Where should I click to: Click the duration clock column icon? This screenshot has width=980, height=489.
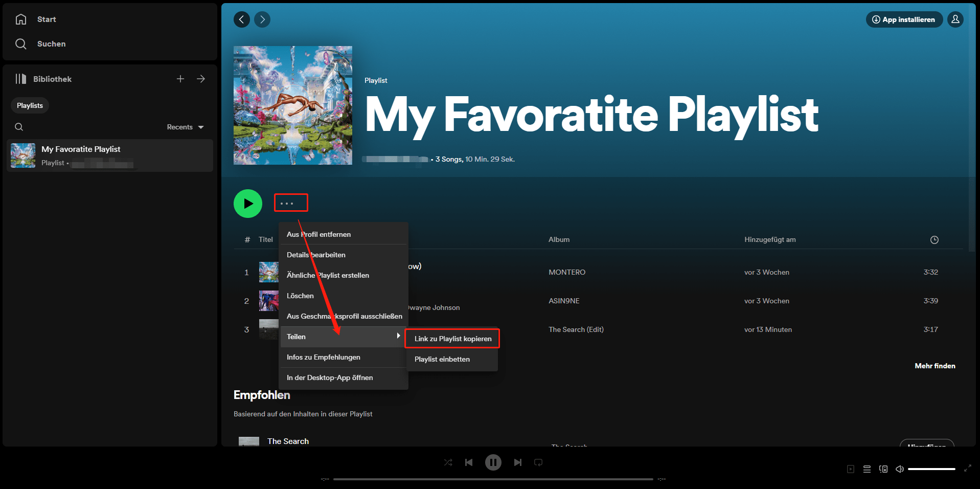(934, 240)
